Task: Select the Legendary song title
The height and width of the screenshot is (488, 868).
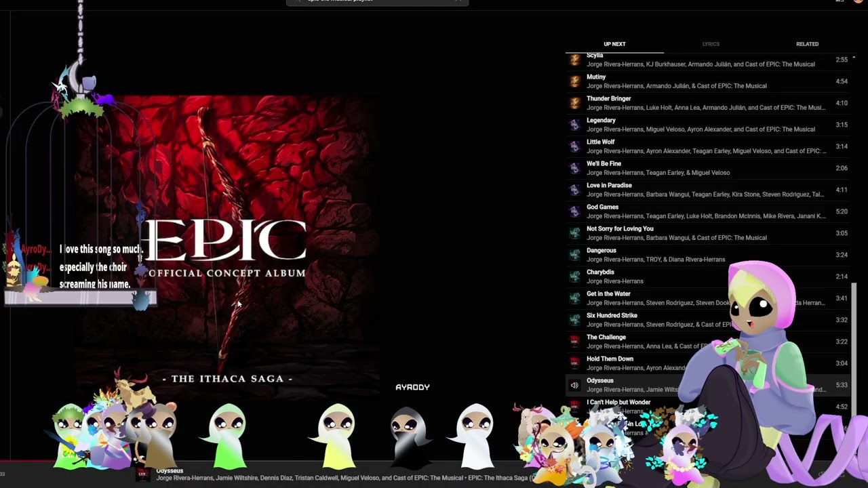Action: [601, 121]
